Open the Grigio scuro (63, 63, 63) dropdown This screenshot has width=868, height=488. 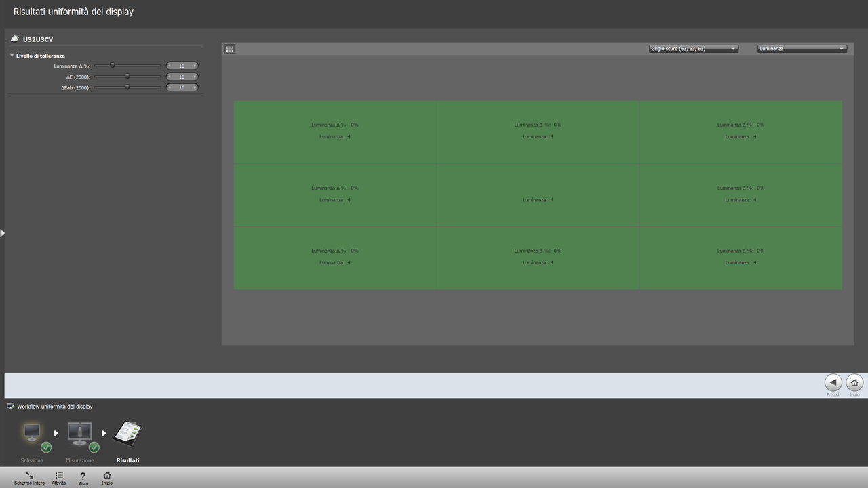pos(693,49)
